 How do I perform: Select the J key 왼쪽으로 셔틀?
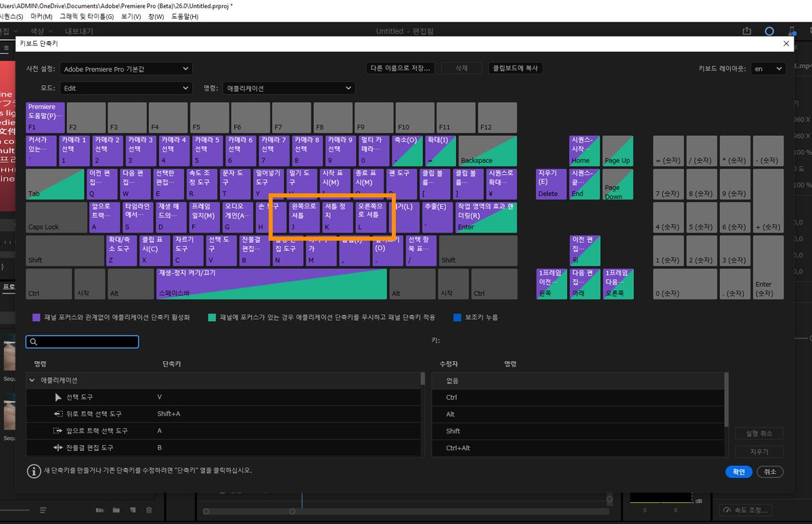[303, 216]
